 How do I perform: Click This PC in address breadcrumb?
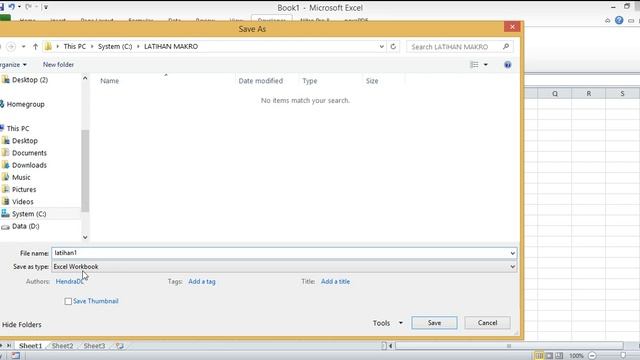(x=75, y=47)
